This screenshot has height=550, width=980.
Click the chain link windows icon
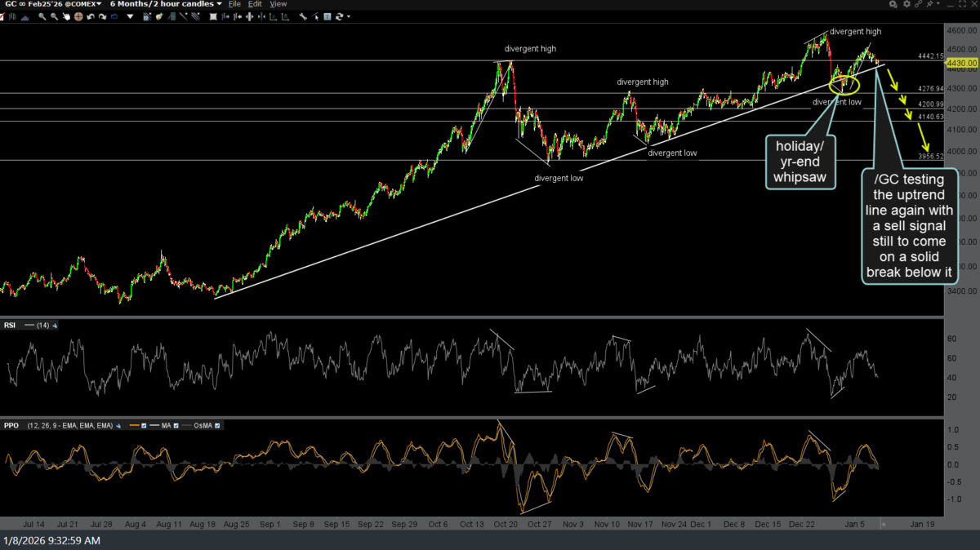coord(919,4)
